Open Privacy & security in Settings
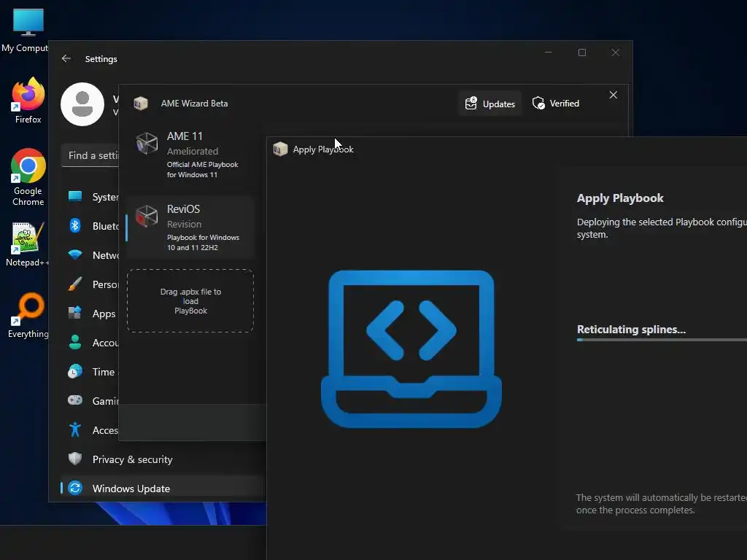747x560 pixels. click(132, 459)
